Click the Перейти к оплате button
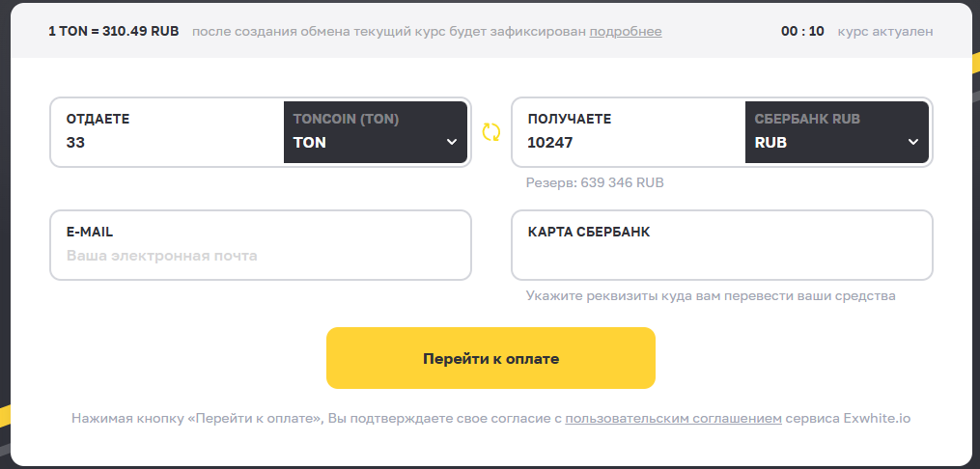 coord(490,358)
